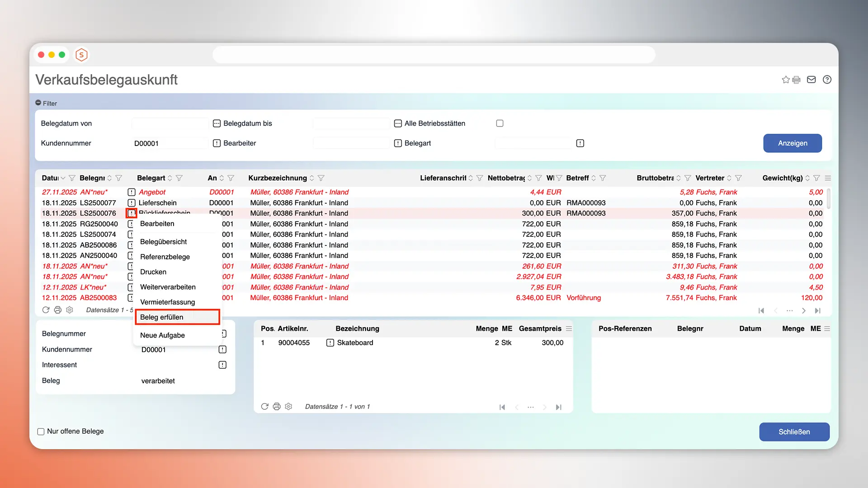This screenshot has width=868, height=488.
Task: Click the Anzeigen button
Action: click(x=792, y=143)
